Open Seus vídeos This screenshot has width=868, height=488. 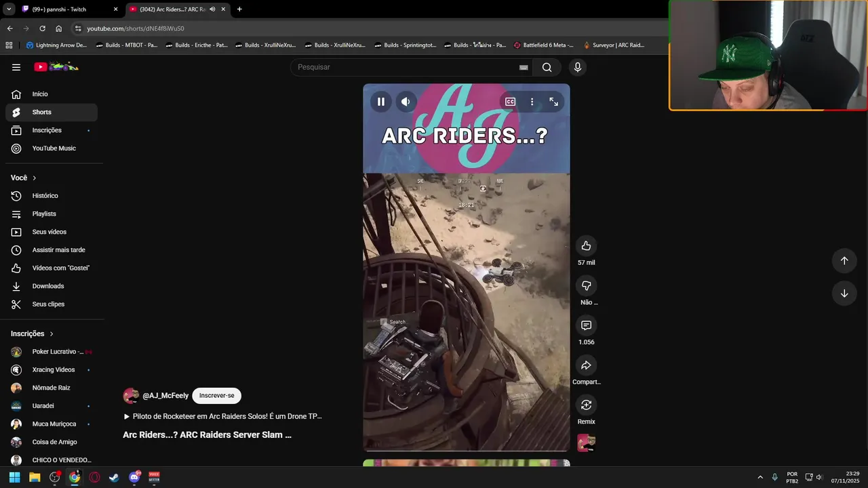click(x=52, y=232)
